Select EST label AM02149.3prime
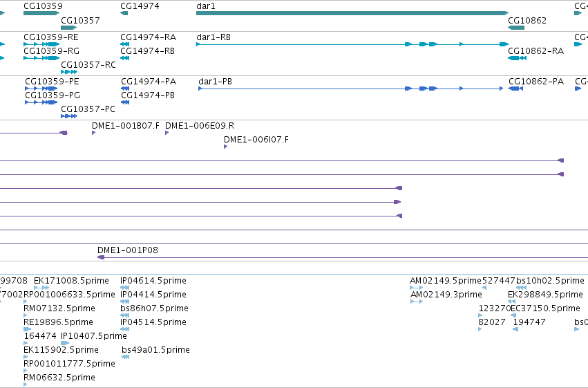588x388 pixels. pos(446,295)
